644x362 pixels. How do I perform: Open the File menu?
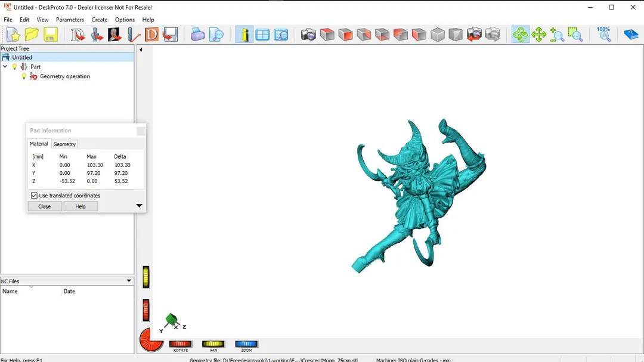coord(8,20)
